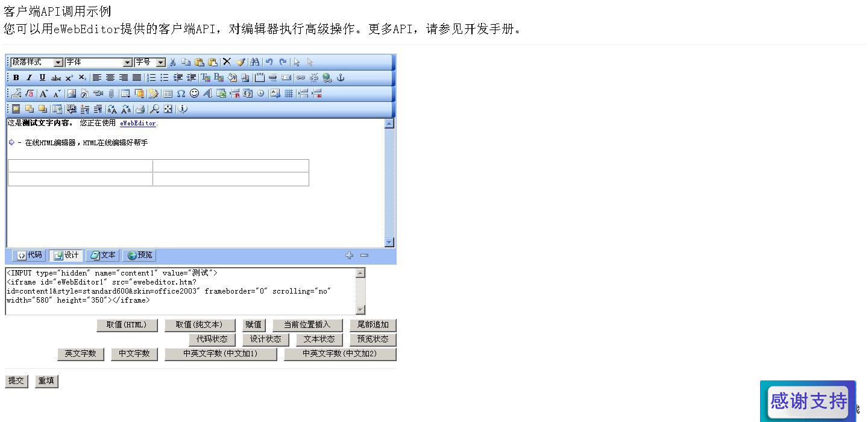The height and width of the screenshot is (422, 868).
Task: Insert image picture icon
Action: click(x=72, y=93)
